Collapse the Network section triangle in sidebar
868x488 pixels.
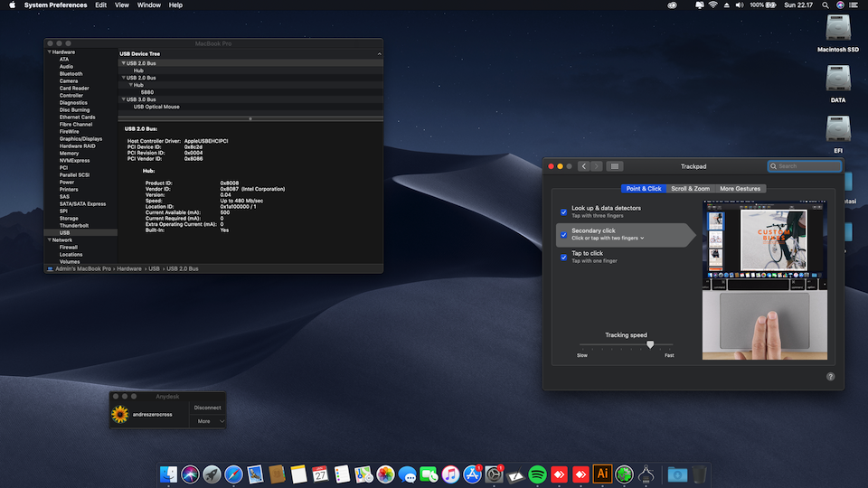click(x=49, y=240)
